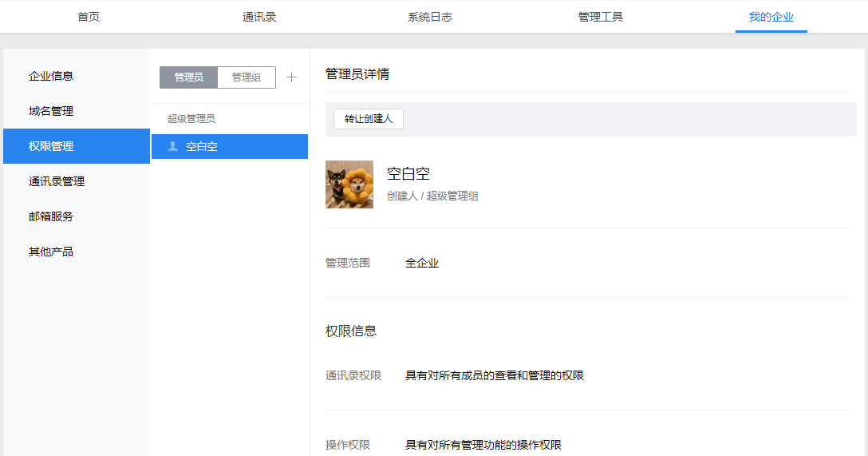868x456 pixels.
Task: Click the 空白空 name in admin details
Action: point(408,174)
